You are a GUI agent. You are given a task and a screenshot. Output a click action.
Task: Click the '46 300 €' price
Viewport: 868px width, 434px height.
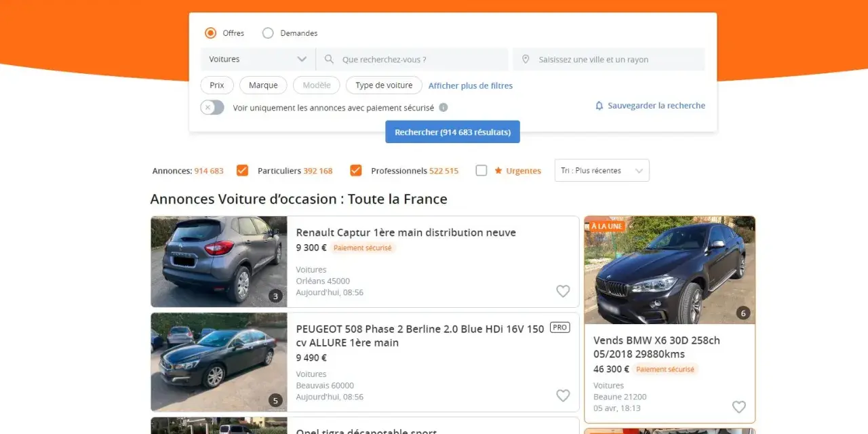(612, 369)
